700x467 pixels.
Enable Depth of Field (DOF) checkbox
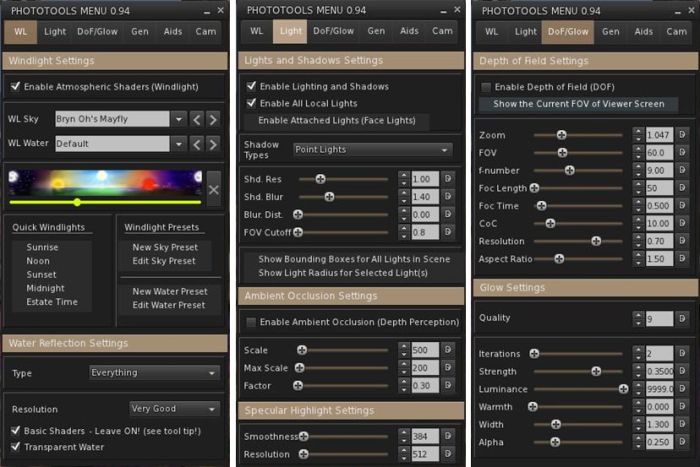click(486, 87)
